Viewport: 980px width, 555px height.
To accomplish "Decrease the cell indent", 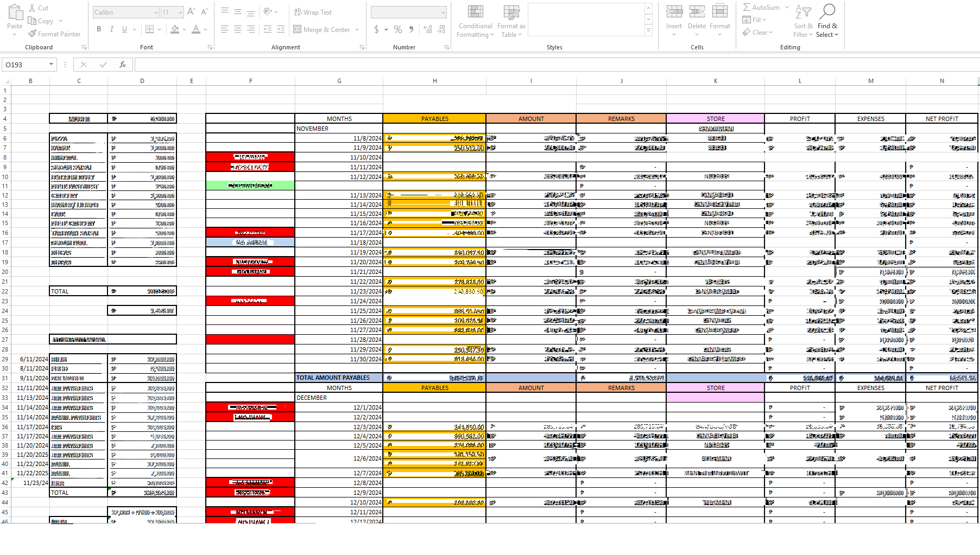I will coord(268,29).
